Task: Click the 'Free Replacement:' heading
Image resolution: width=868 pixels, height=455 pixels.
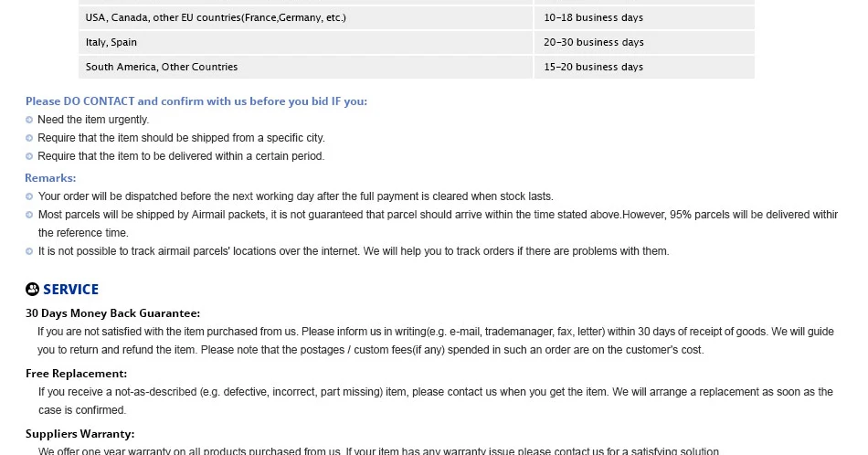Action: (77, 374)
